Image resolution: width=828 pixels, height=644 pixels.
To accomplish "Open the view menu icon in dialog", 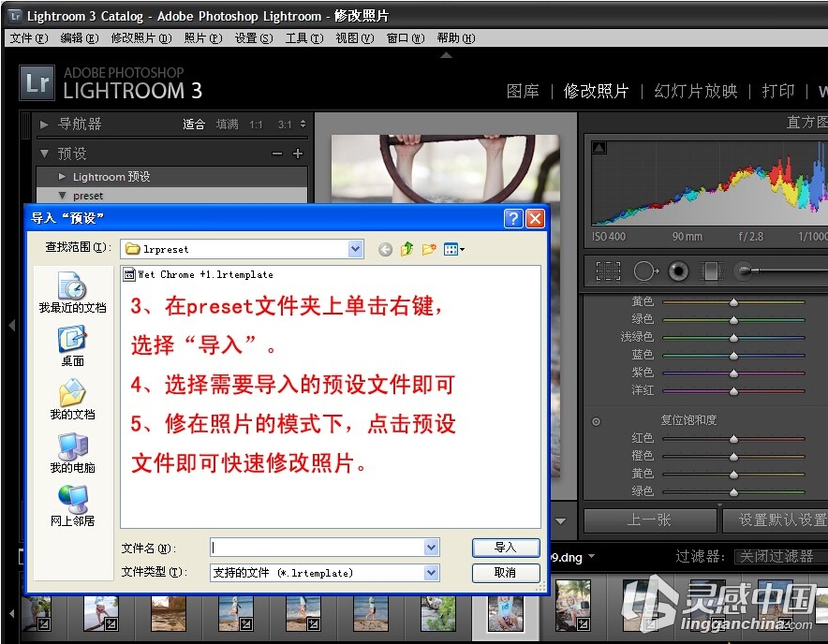I will [453, 249].
